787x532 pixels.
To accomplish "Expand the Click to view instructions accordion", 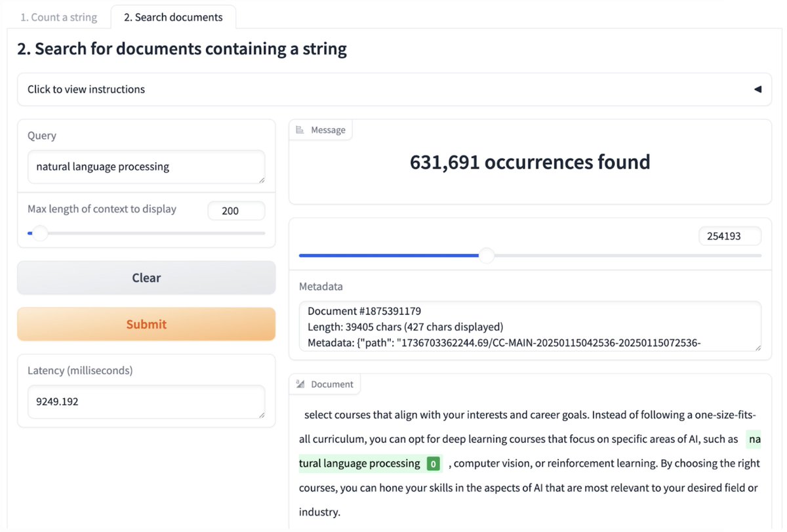I will point(394,89).
